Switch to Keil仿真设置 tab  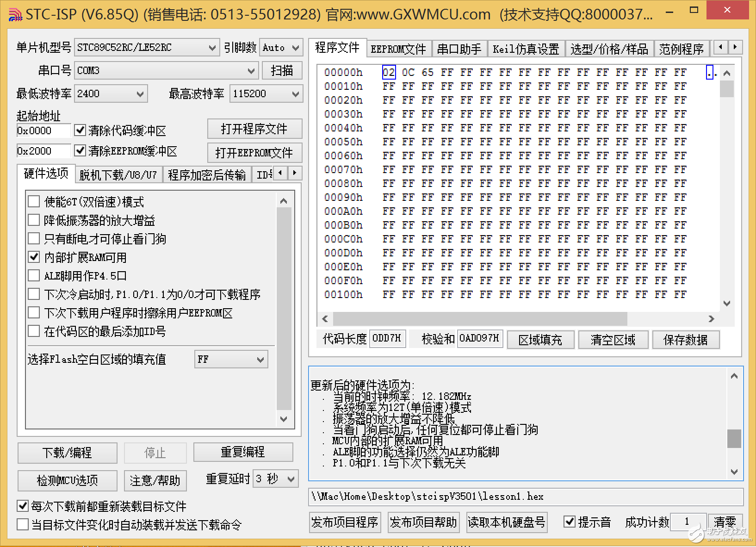(526, 49)
